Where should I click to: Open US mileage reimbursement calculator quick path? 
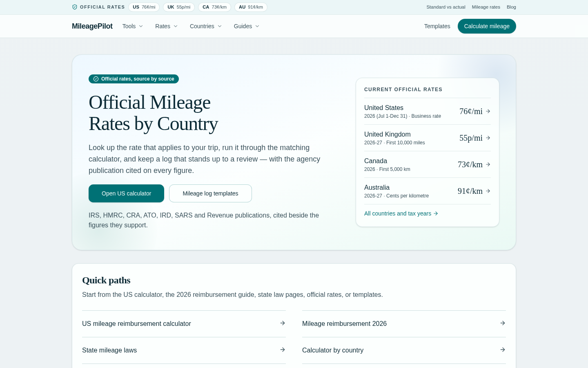[184, 323]
